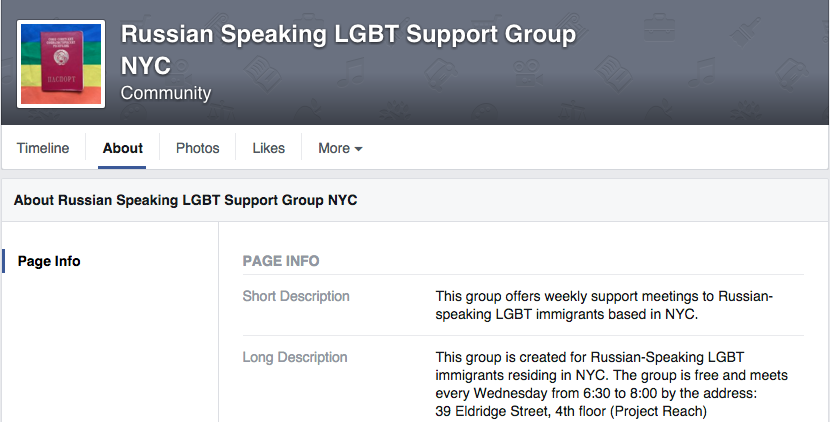Click the Short Description field label
Viewport: 830px width, 422px height.
coord(296,296)
